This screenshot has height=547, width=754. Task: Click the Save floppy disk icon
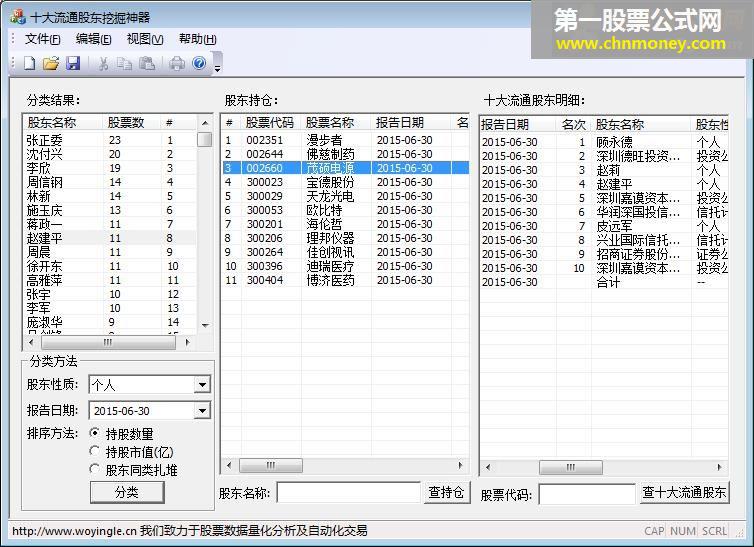point(73,63)
